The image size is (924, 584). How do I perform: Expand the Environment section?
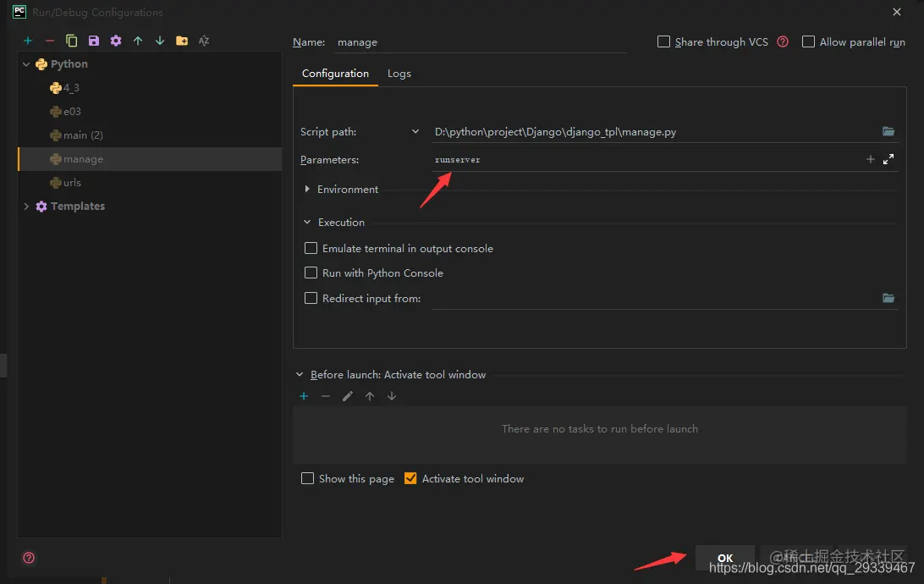point(307,190)
